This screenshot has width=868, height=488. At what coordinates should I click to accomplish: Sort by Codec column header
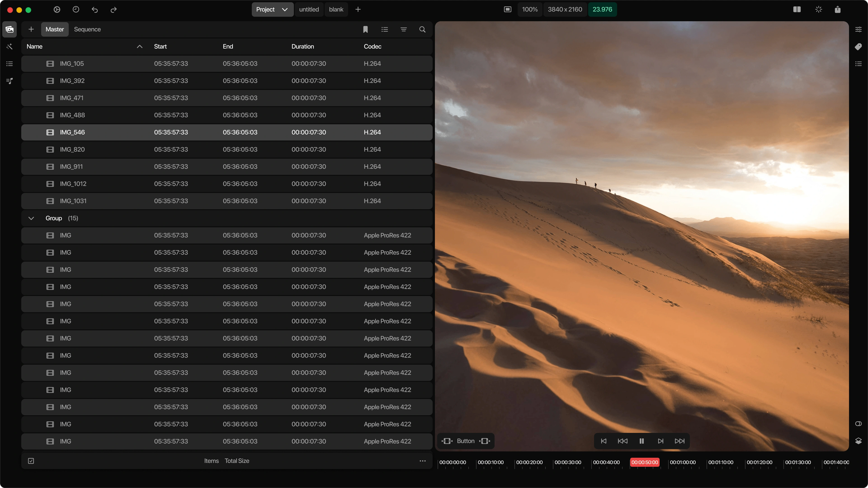point(372,47)
